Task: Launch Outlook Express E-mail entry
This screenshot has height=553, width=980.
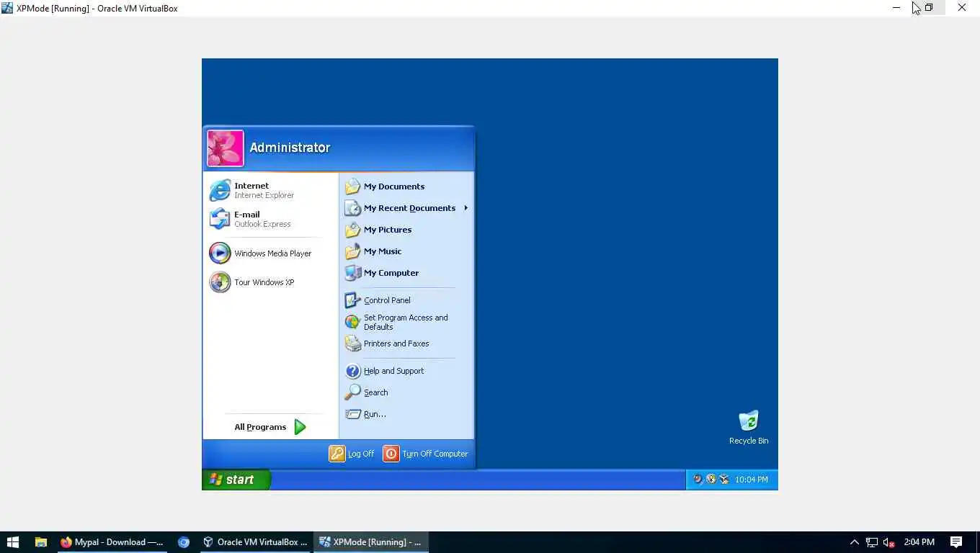Action: tap(271, 219)
